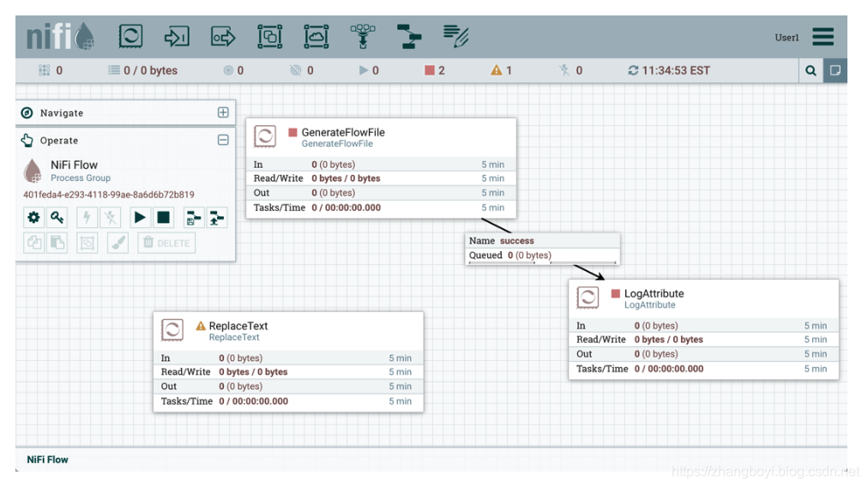The image size is (868, 487).
Task: Add a Process Group component
Action: pyautogui.click(x=269, y=37)
